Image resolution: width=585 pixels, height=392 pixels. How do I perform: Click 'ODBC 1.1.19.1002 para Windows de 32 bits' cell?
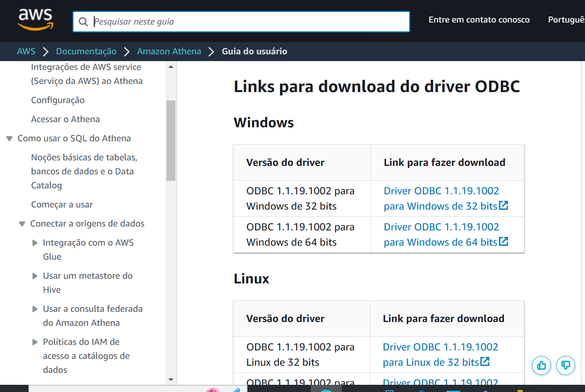pyautogui.click(x=302, y=199)
